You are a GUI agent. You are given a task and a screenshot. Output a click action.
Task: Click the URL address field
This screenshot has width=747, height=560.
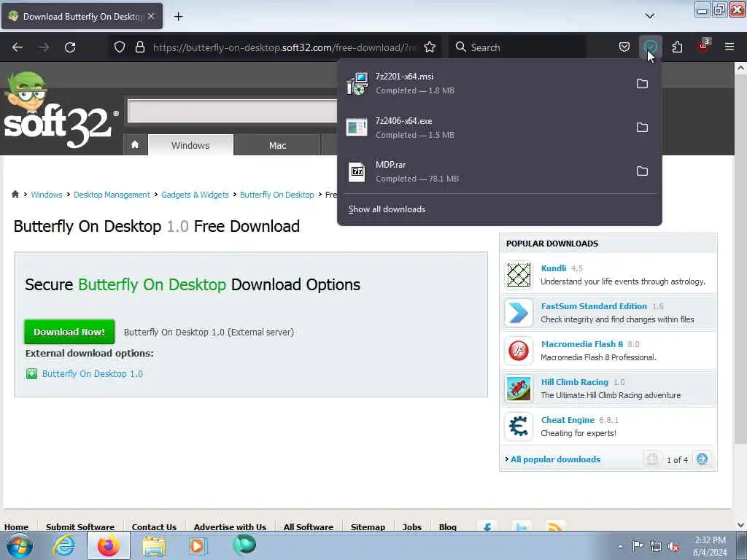pos(286,47)
